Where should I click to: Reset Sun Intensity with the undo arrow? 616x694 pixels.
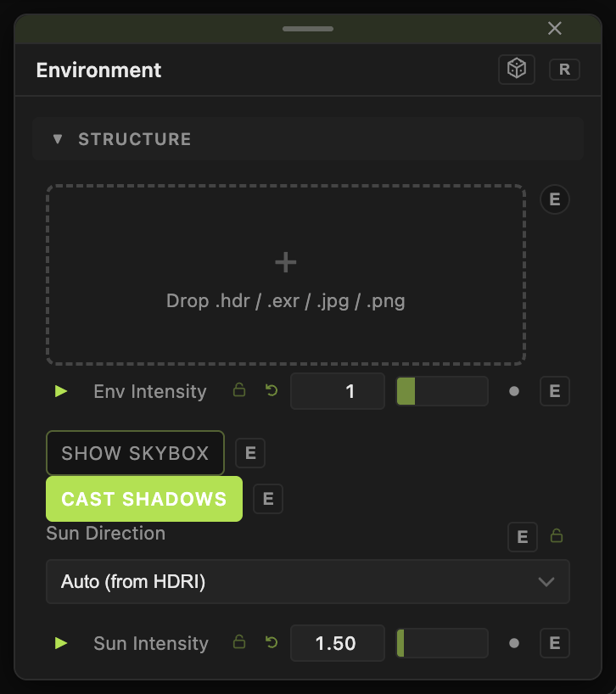click(x=272, y=642)
